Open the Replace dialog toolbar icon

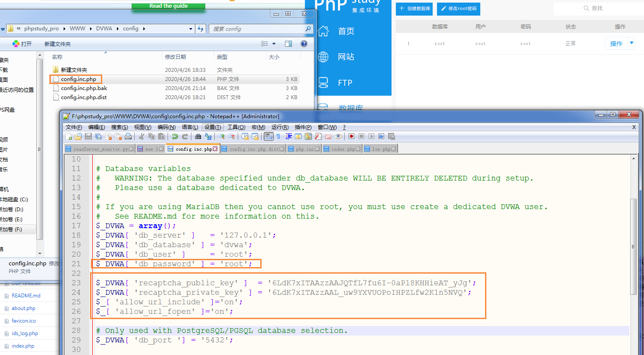208,136
